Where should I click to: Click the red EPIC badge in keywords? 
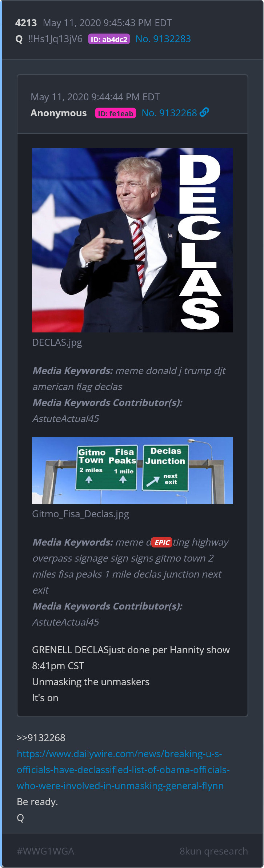[161, 542]
